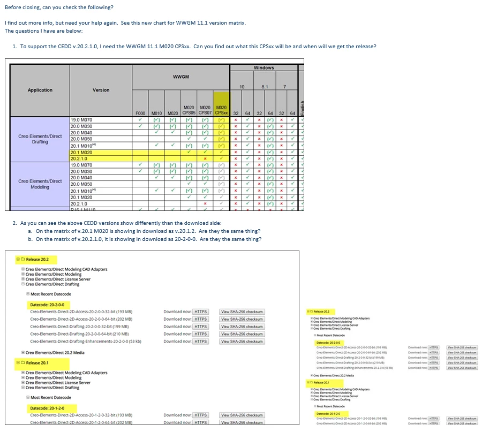
Task: Click question 1 text about CEDD v.20.2.1.0
Action: (x=198, y=46)
